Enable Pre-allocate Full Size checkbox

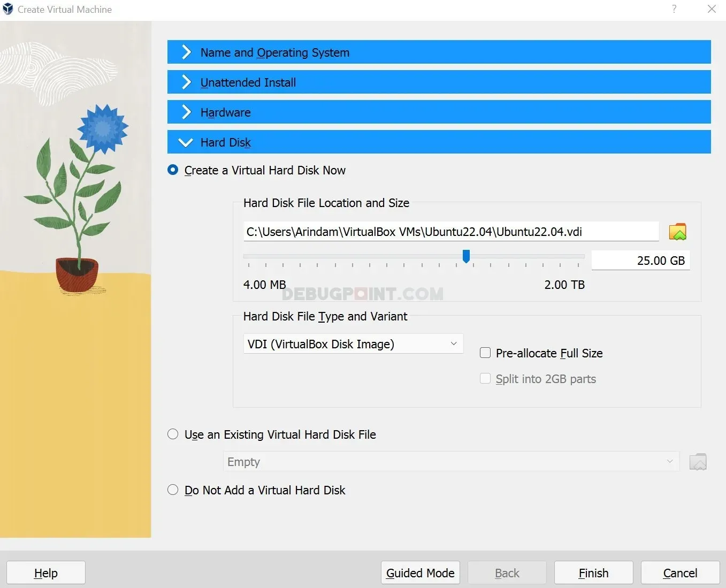[x=485, y=353]
